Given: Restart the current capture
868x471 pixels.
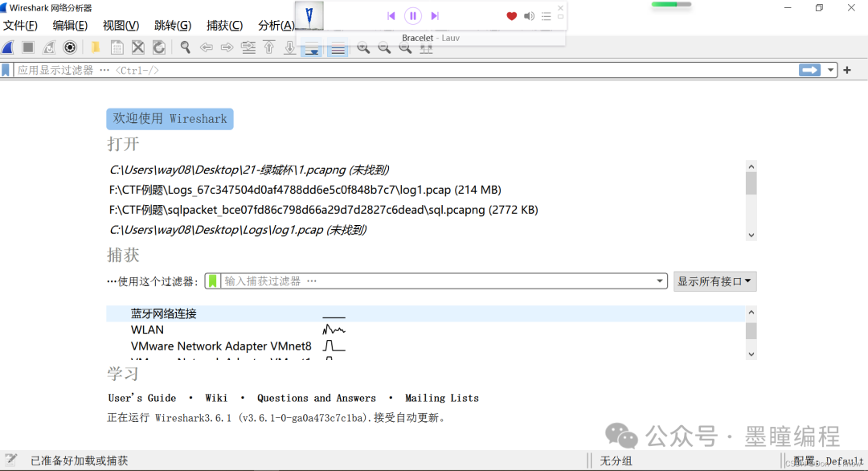Looking at the screenshot, I should (49, 47).
